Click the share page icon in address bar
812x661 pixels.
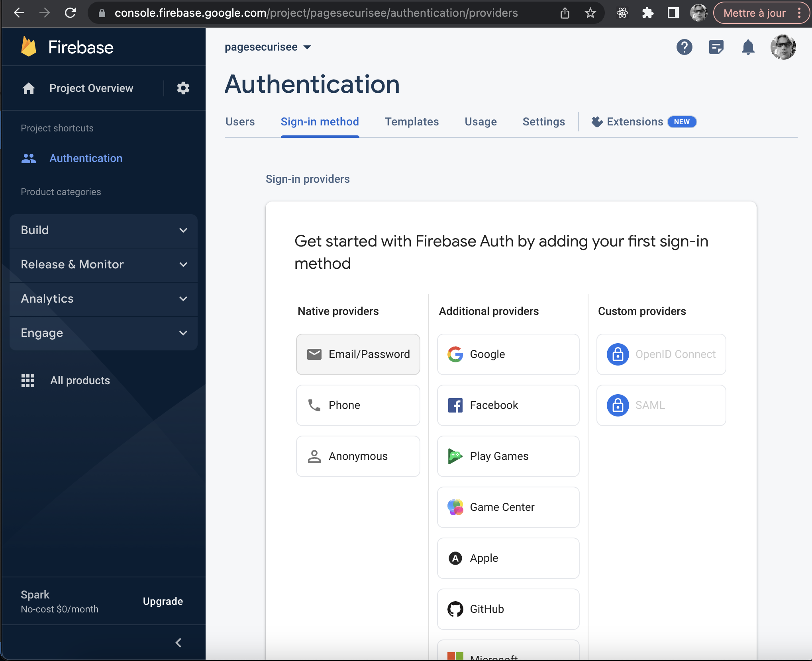(x=565, y=13)
